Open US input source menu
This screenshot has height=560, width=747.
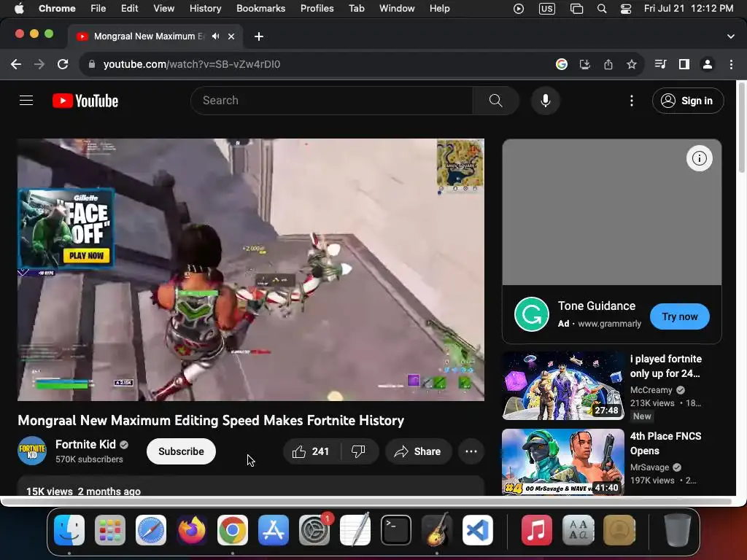[547, 8]
